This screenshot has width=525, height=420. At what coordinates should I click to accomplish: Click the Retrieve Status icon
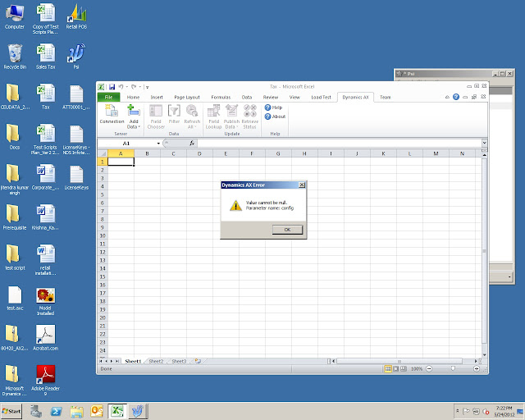click(x=249, y=116)
